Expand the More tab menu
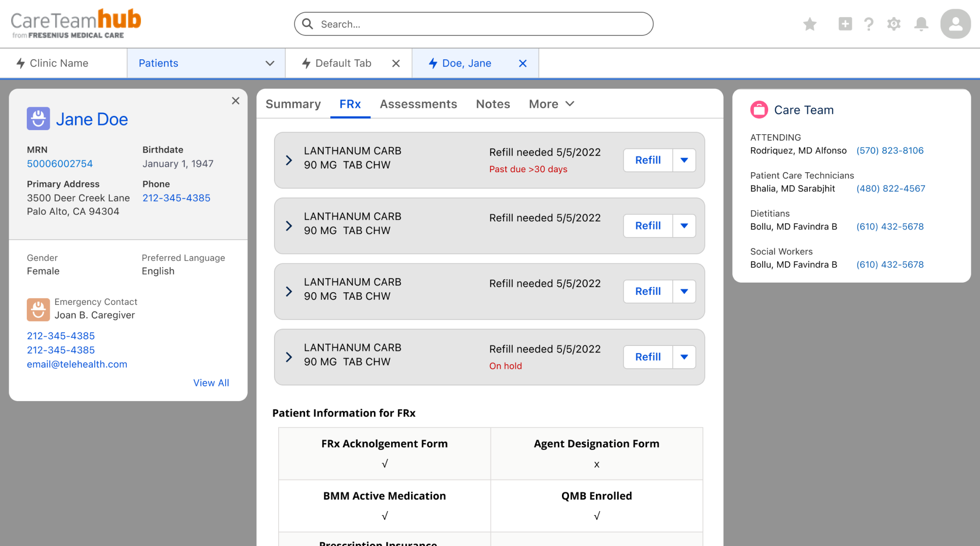 (551, 104)
